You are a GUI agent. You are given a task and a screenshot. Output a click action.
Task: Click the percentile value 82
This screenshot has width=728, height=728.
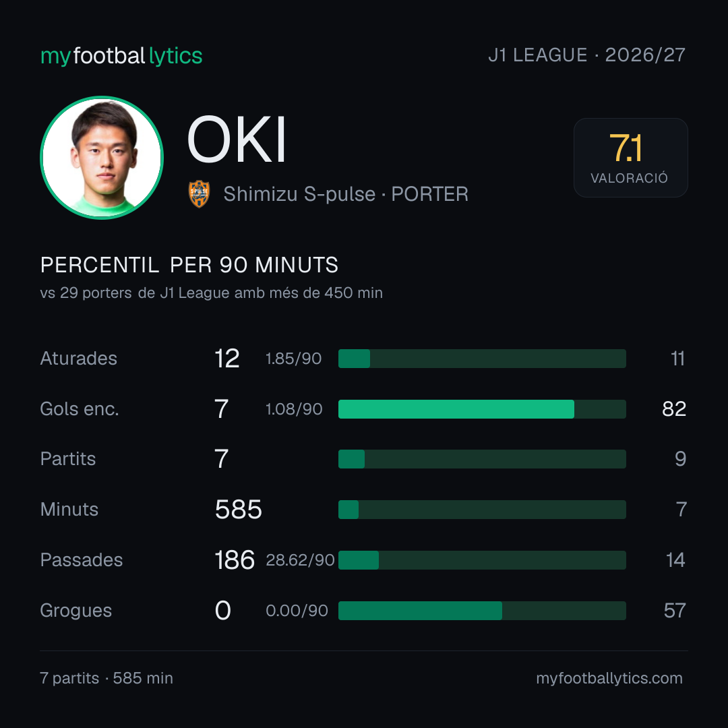tap(674, 409)
